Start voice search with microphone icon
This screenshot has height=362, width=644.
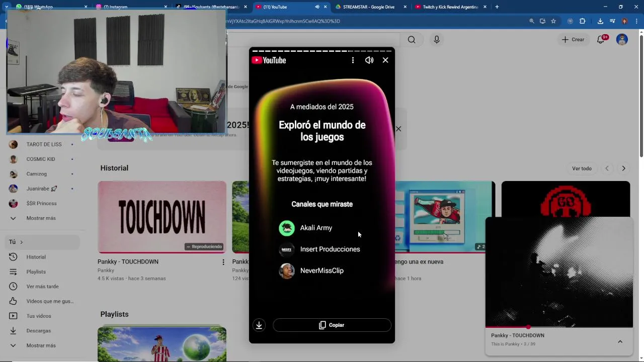pos(437,40)
